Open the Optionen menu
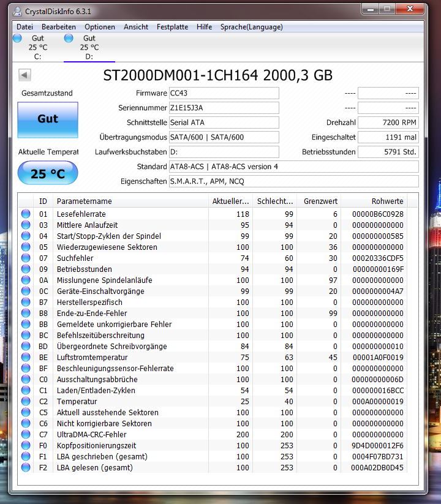Image resolution: width=441 pixels, height=504 pixels. pyautogui.click(x=100, y=27)
